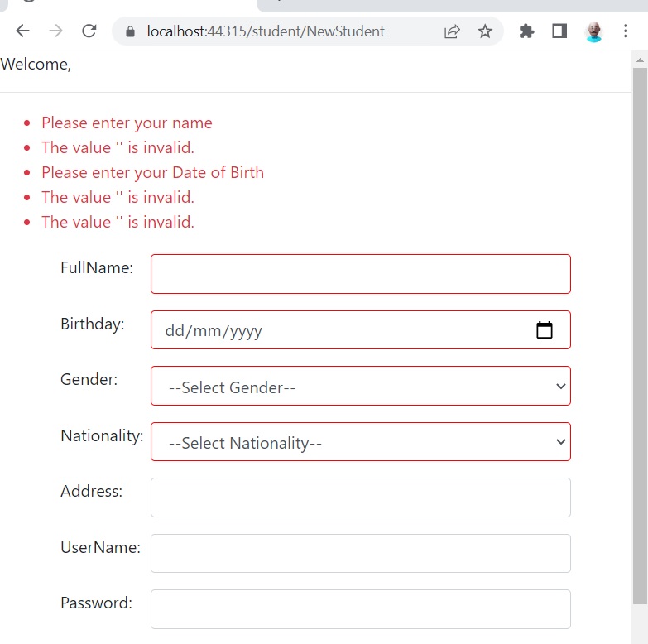Click the browser back arrow
Image resolution: width=648 pixels, height=644 pixels.
pyautogui.click(x=22, y=31)
